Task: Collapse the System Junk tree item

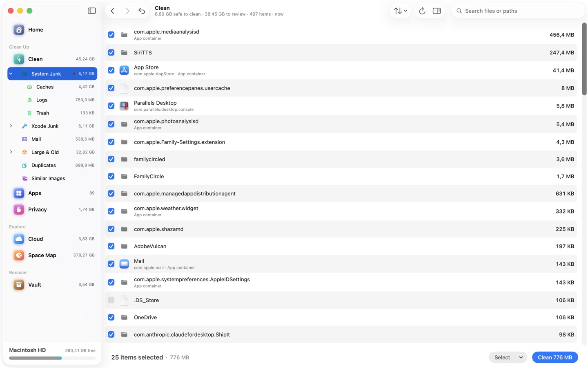Action: (x=11, y=74)
